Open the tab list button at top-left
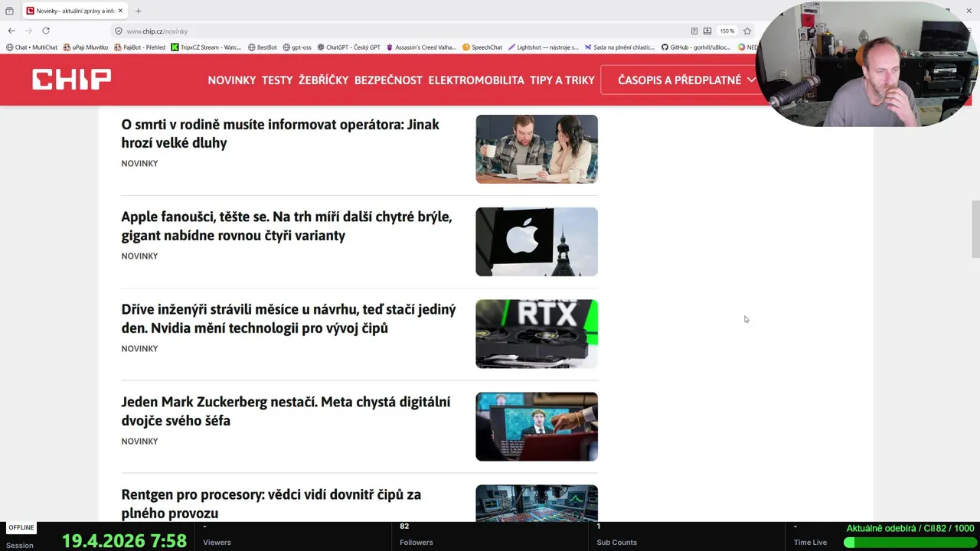 pyautogui.click(x=9, y=11)
